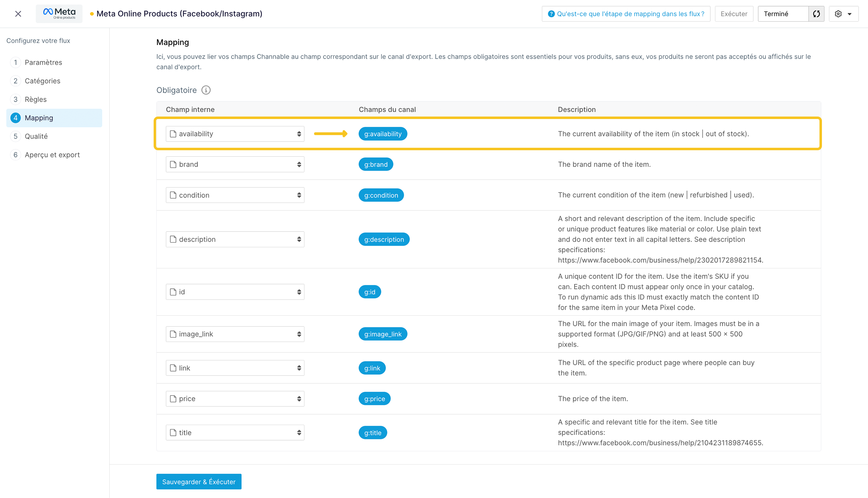
Task: Open the availability internal field dropdown
Action: click(x=235, y=134)
